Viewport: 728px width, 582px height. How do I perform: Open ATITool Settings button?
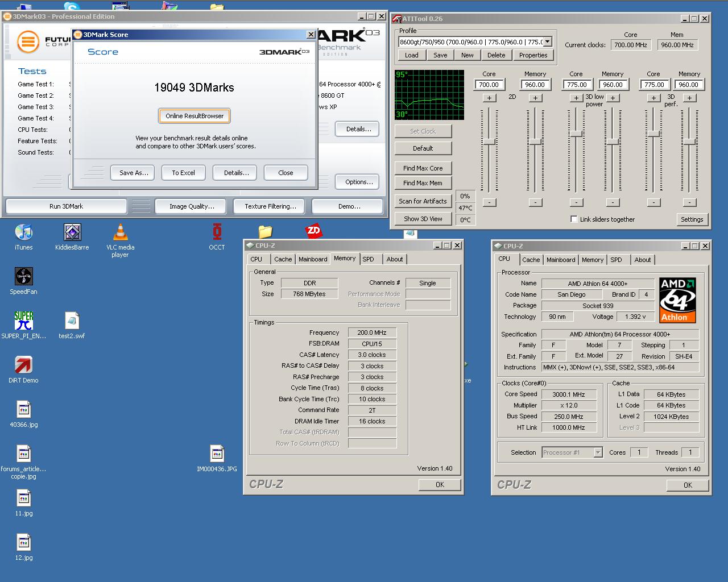(692, 219)
